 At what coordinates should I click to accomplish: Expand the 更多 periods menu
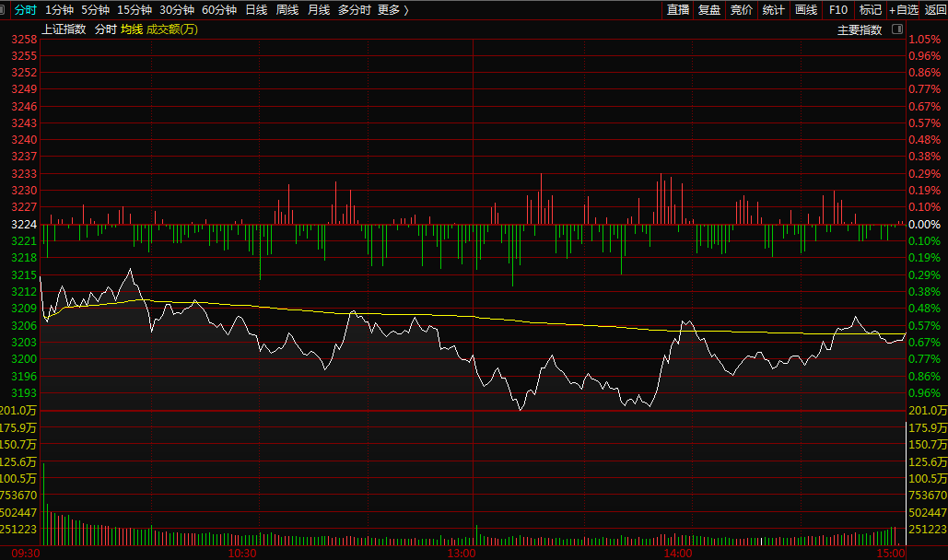(393, 10)
